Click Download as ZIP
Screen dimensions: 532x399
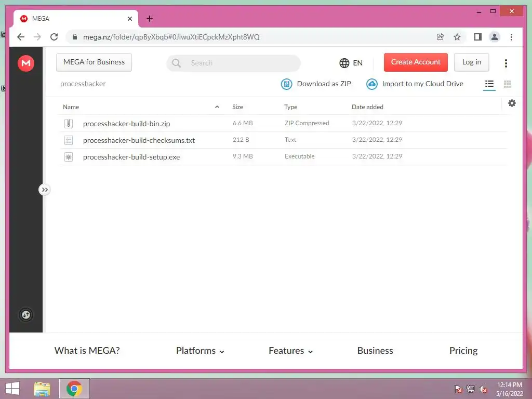pyautogui.click(x=316, y=84)
